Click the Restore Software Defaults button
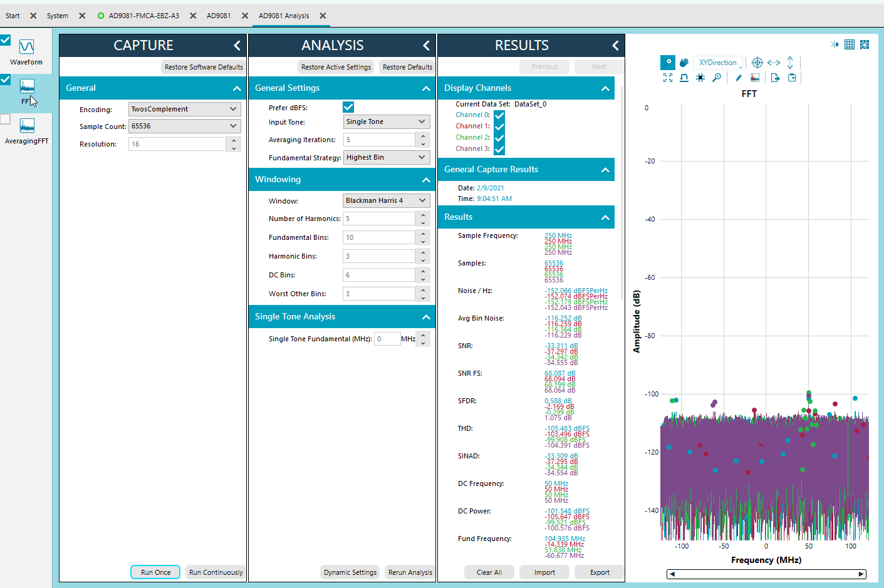This screenshot has height=588, width=884. pyautogui.click(x=204, y=67)
